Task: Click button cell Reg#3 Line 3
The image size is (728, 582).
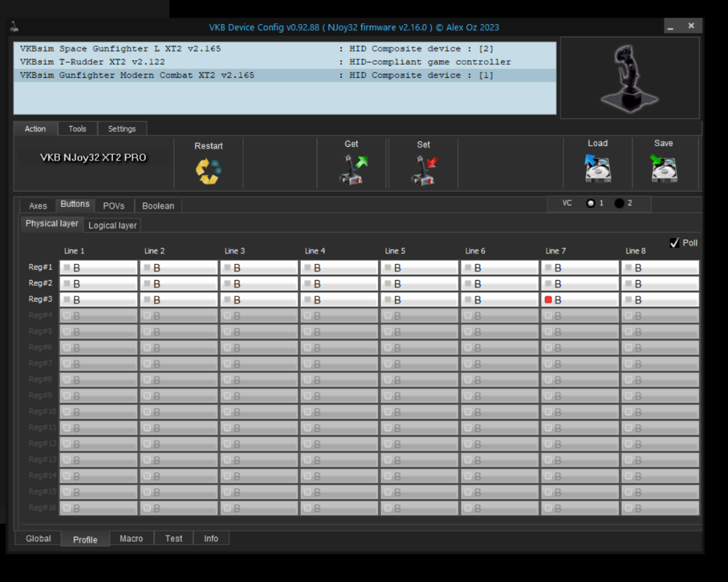Action: click(259, 299)
